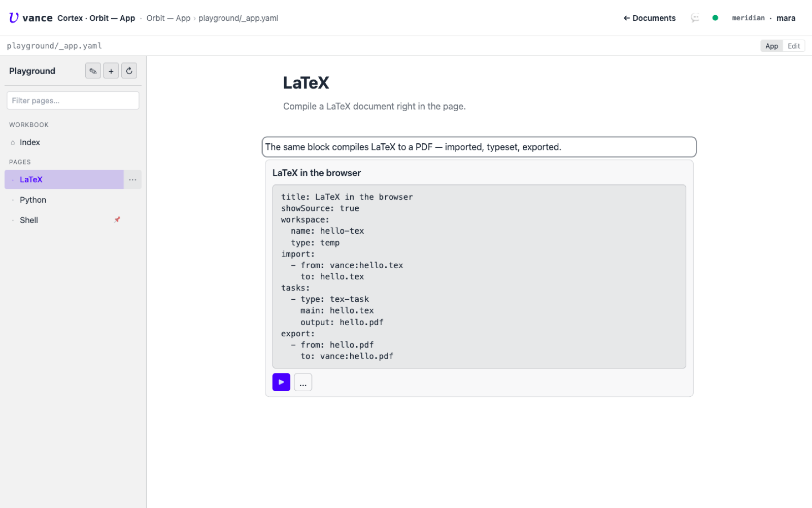Open the playground/_app.yaml breadcrumb
Viewport: 812px width, 508px height.
coord(238,18)
